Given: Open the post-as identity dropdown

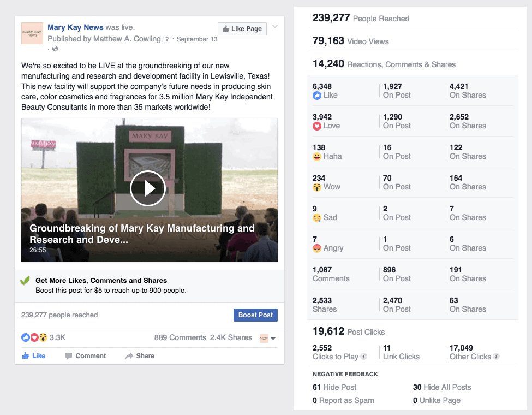Looking at the screenshot, I should (267, 338).
